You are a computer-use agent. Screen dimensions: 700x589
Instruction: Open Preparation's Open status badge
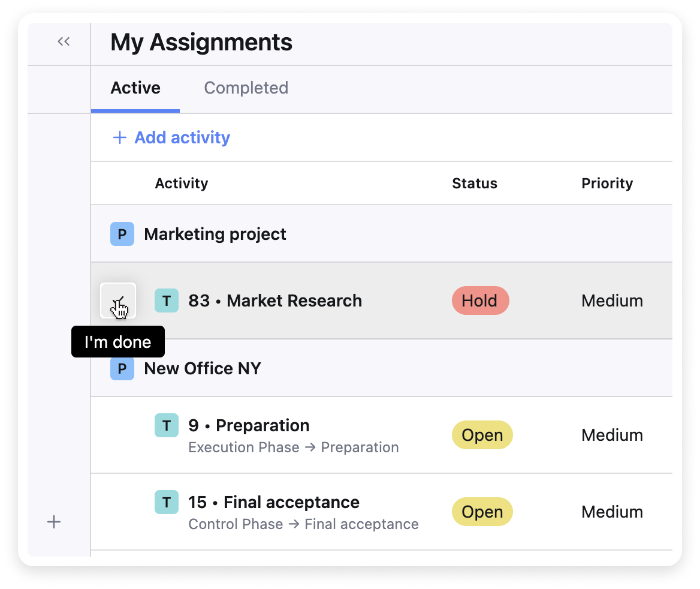click(x=482, y=435)
